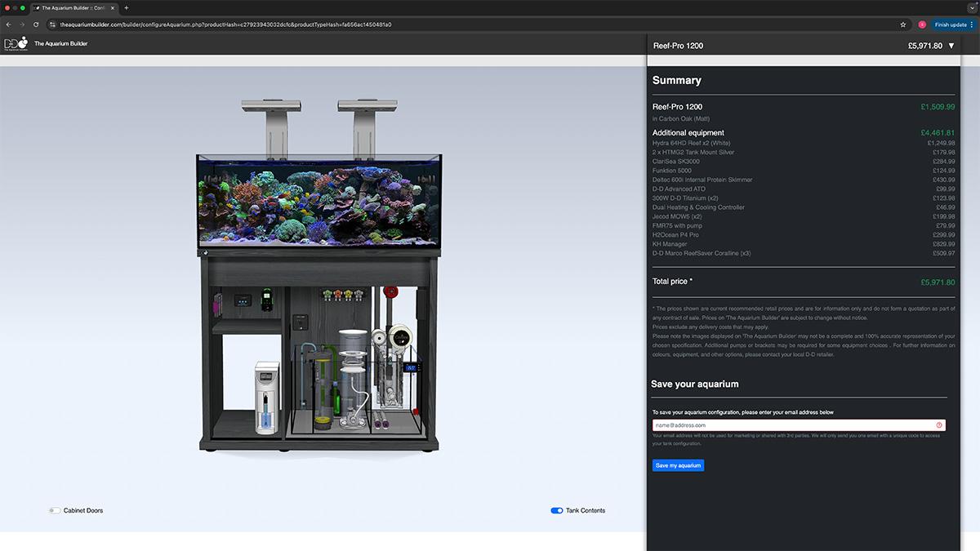Reload the aquarium builder page
The image size is (980, 551).
[35, 24]
